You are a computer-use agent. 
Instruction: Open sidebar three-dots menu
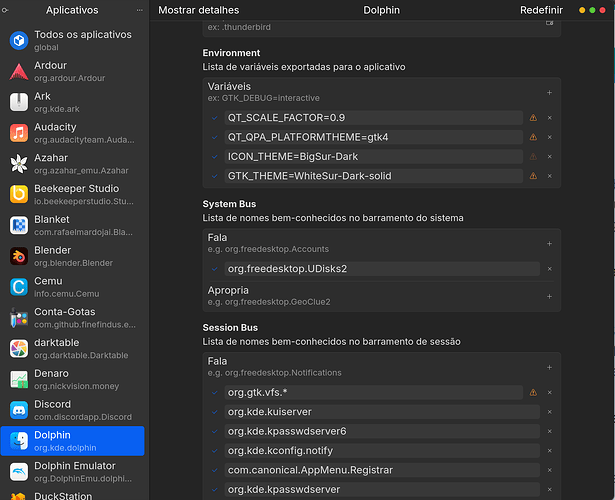tap(140, 10)
